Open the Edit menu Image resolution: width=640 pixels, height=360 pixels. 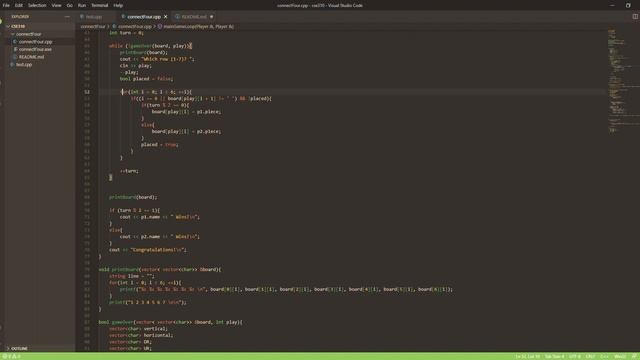tap(19, 5)
